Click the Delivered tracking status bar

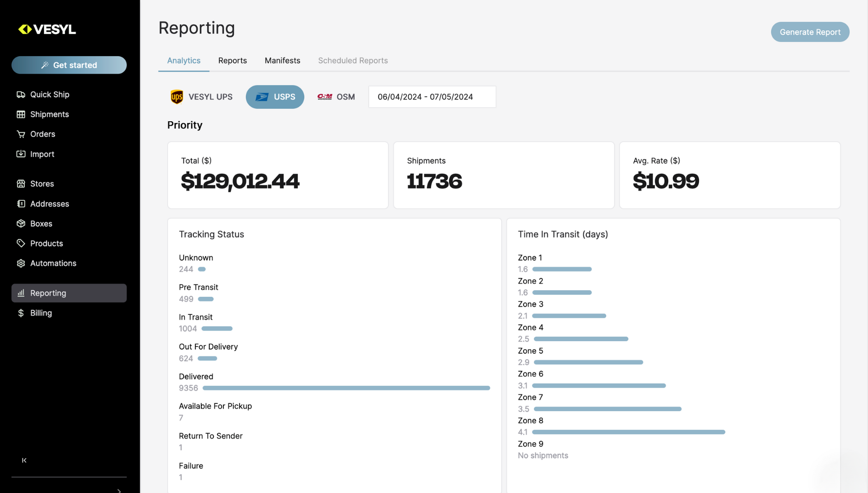[x=346, y=388]
